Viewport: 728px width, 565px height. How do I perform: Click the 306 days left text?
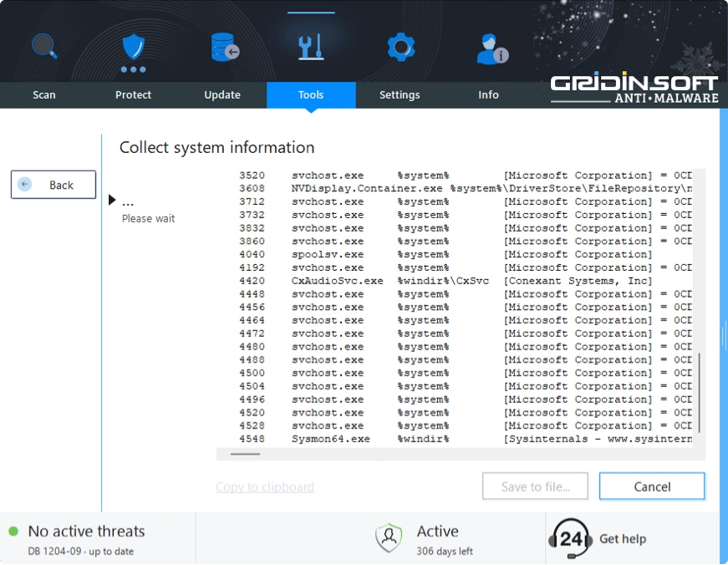(x=445, y=552)
